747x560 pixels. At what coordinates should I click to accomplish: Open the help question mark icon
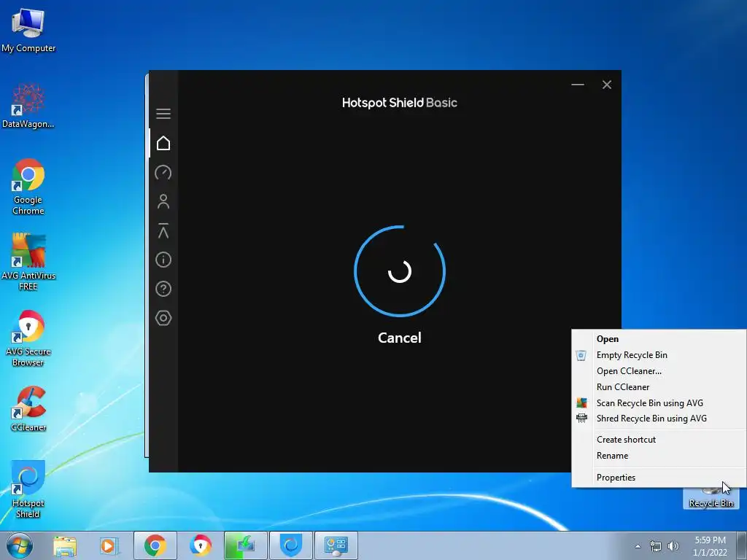pos(163,289)
